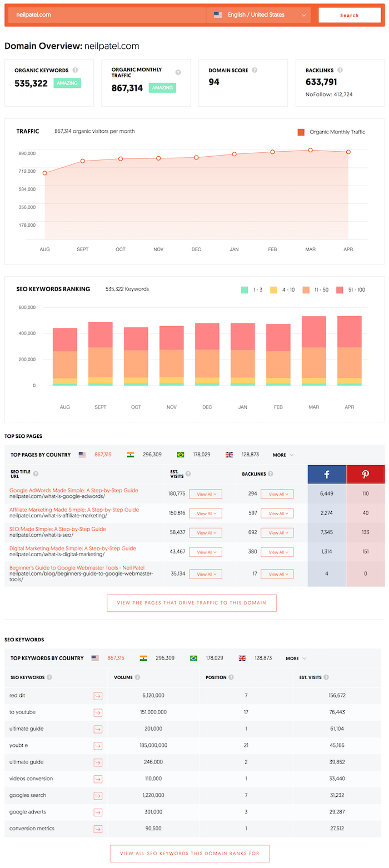
Task: Open the arrow icon for 'conversion metrics'
Action: [98, 829]
